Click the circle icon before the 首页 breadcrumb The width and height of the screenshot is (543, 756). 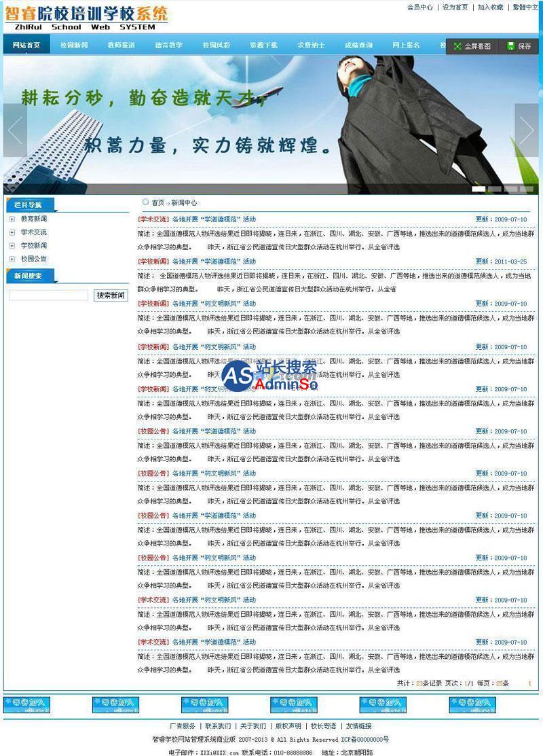pos(145,202)
